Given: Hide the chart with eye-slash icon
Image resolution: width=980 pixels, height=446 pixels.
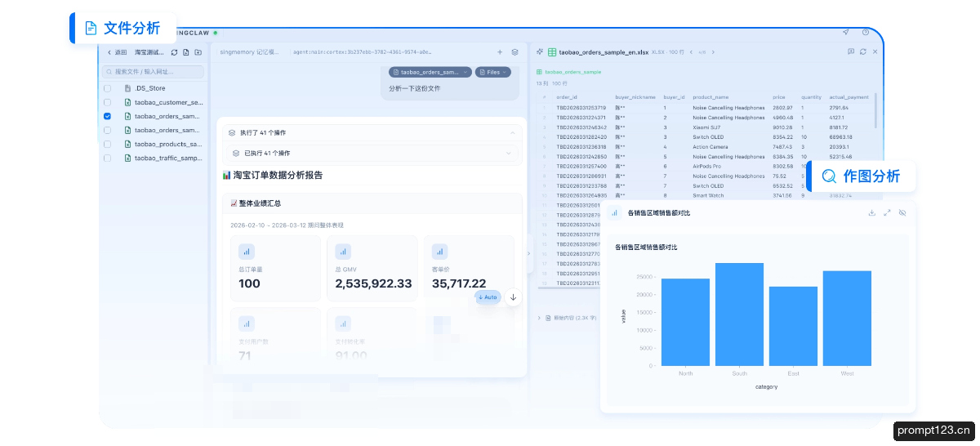Looking at the screenshot, I should (x=902, y=212).
